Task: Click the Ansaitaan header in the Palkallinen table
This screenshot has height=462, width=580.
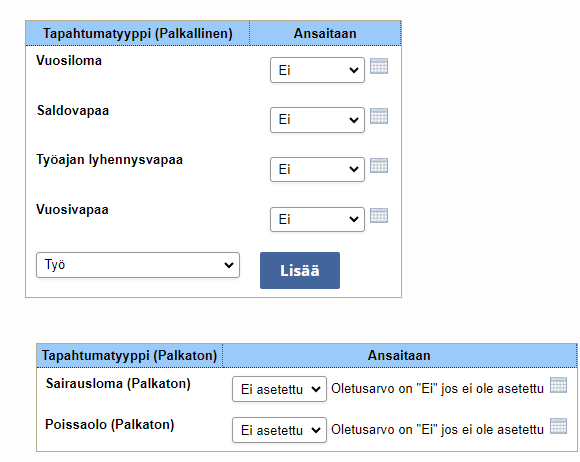Action: pyautogui.click(x=325, y=33)
